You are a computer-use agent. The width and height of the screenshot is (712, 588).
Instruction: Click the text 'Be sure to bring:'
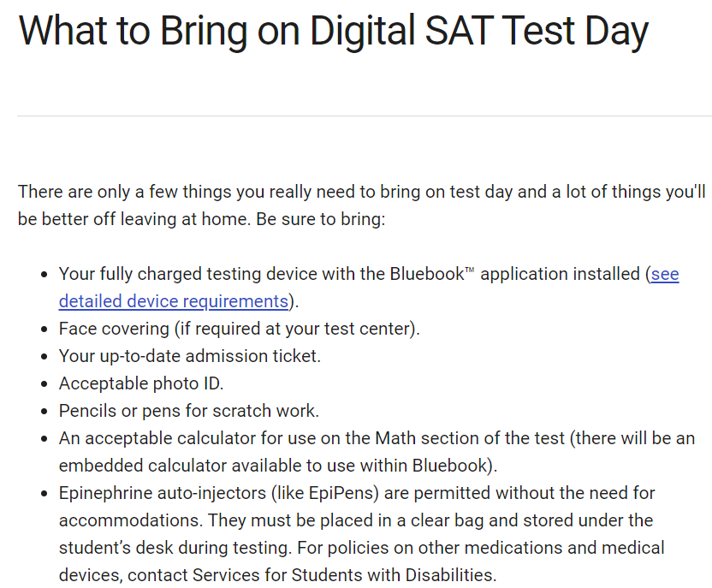click(x=321, y=219)
